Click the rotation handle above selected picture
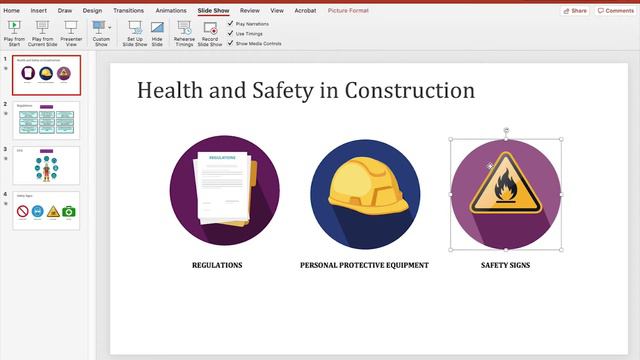Viewport: 640px width, 360px height. tap(506, 131)
